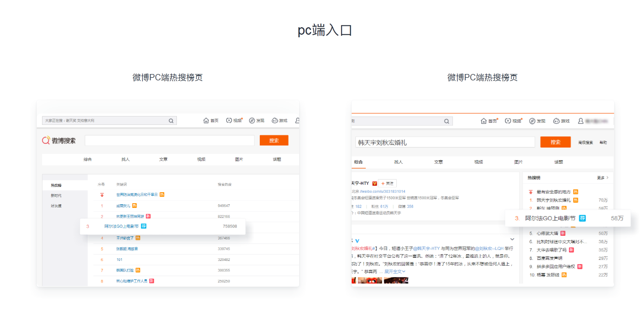The height and width of the screenshot is (325, 644).
Task: Click the 356 weibo posts count
Action: [x=410, y=206]
